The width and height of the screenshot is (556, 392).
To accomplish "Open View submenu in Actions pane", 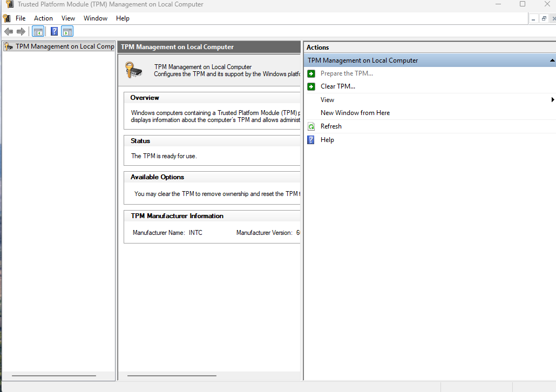I will click(x=327, y=100).
